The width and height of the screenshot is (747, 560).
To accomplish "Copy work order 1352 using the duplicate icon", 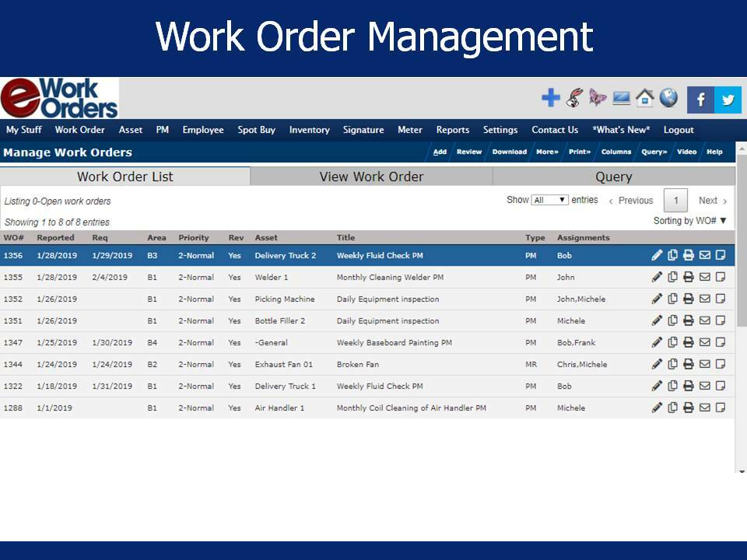I will (x=673, y=299).
